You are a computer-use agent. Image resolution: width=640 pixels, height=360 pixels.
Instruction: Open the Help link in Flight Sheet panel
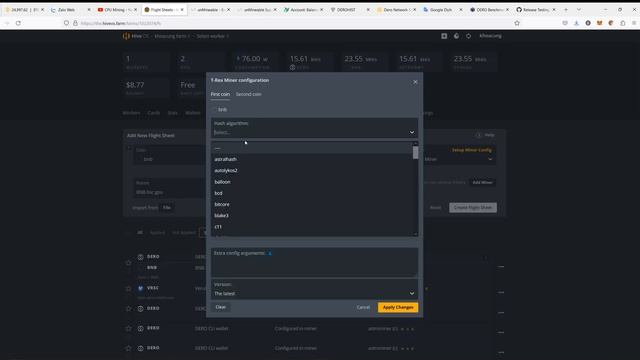485,135
